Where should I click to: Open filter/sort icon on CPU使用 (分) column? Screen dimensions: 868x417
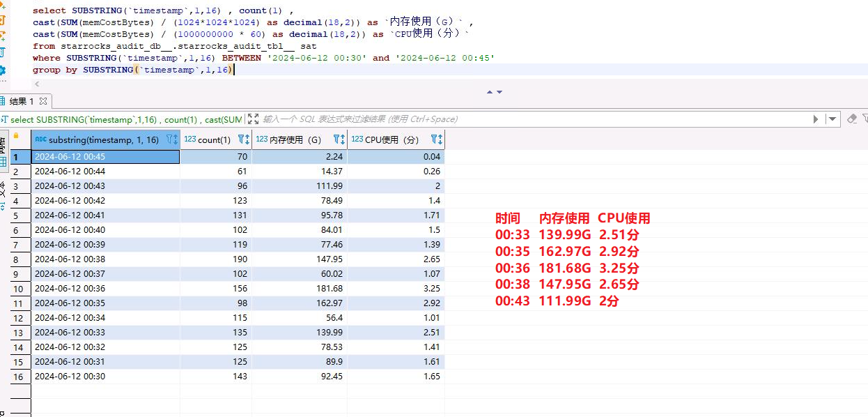click(436, 139)
